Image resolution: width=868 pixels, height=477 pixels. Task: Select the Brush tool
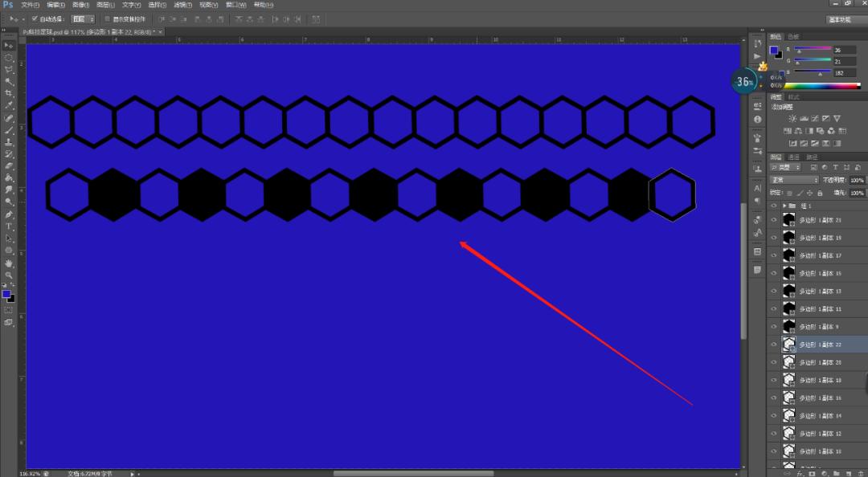pyautogui.click(x=8, y=131)
